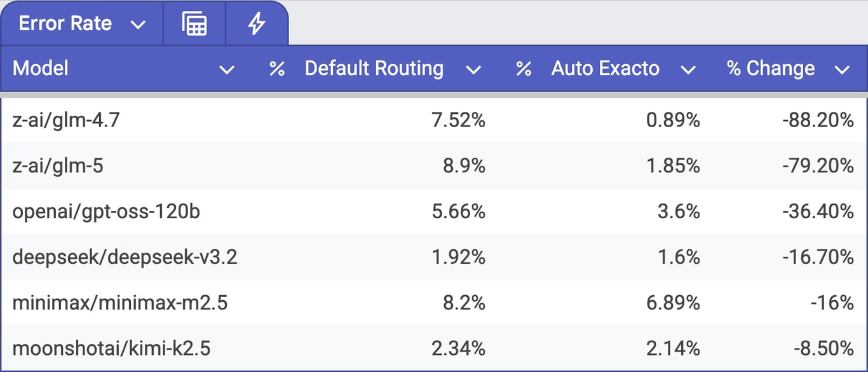868x372 pixels.
Task: Click the lightning bolt icon tab
Action: pyautogui.click(x=256, y=24)
